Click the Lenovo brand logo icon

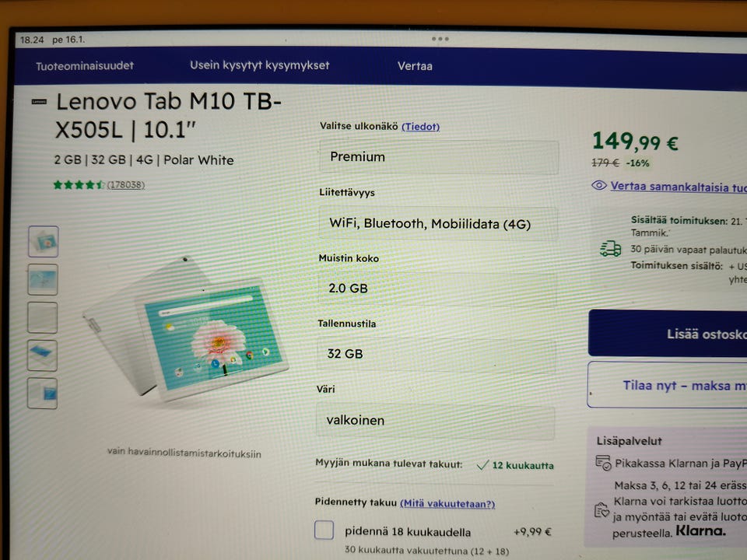39,101
